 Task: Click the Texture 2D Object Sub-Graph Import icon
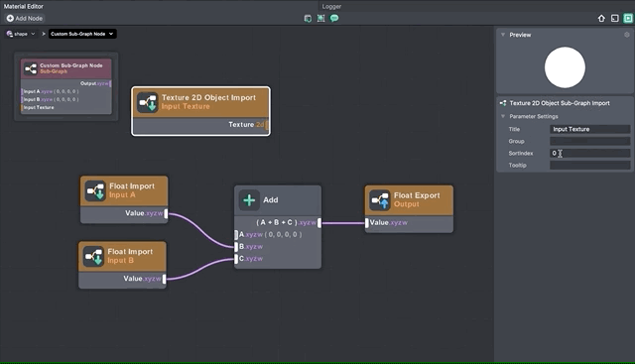click(x=503, y=103)
